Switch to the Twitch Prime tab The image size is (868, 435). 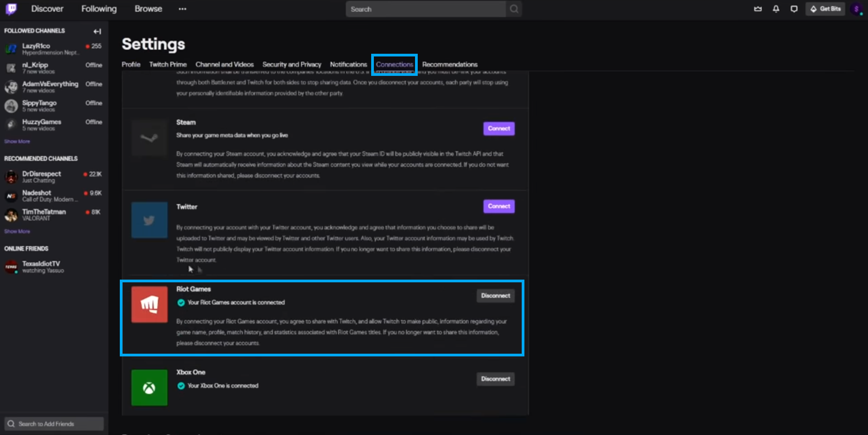click(168, 65)
